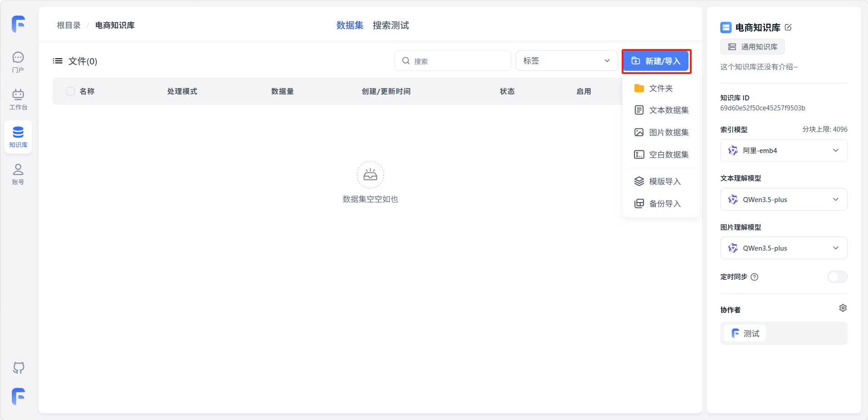Open 协作者 collaborator settings gear
Screen dimensions: 868x420
tap(843, 308)
